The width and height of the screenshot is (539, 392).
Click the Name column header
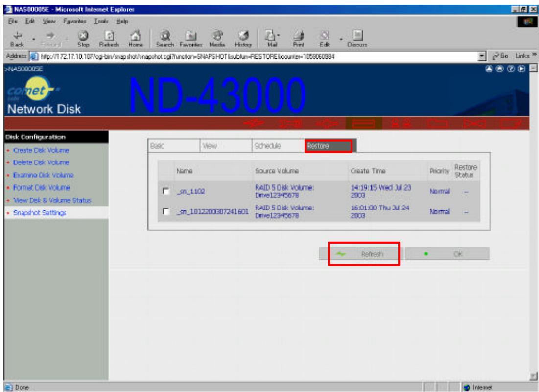[184, 171]
